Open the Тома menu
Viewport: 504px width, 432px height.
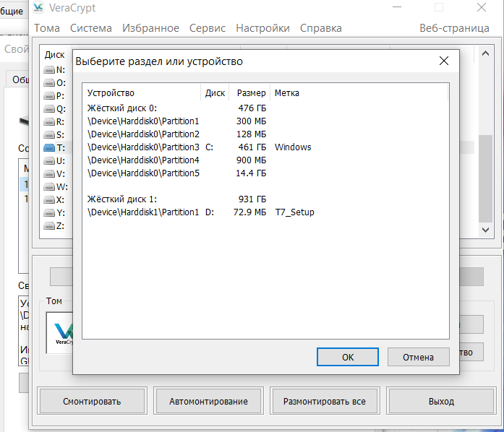pyautogui.click(x=47, y=28)
